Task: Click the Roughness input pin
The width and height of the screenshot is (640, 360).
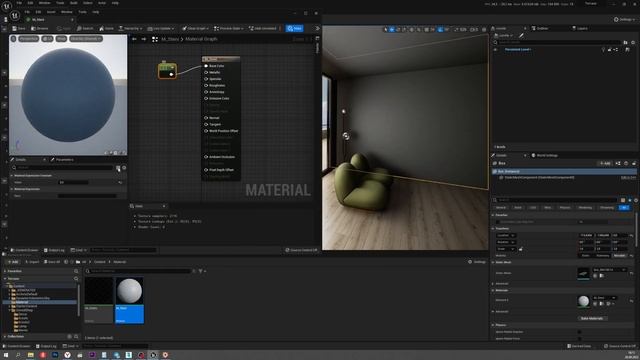Action: click(206, 85)
